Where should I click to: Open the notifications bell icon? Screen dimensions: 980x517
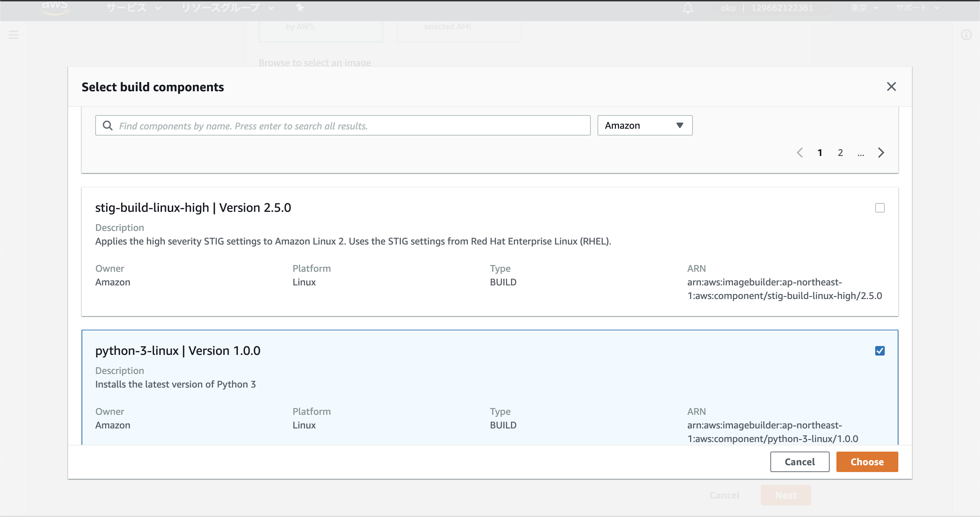point(687,7)
